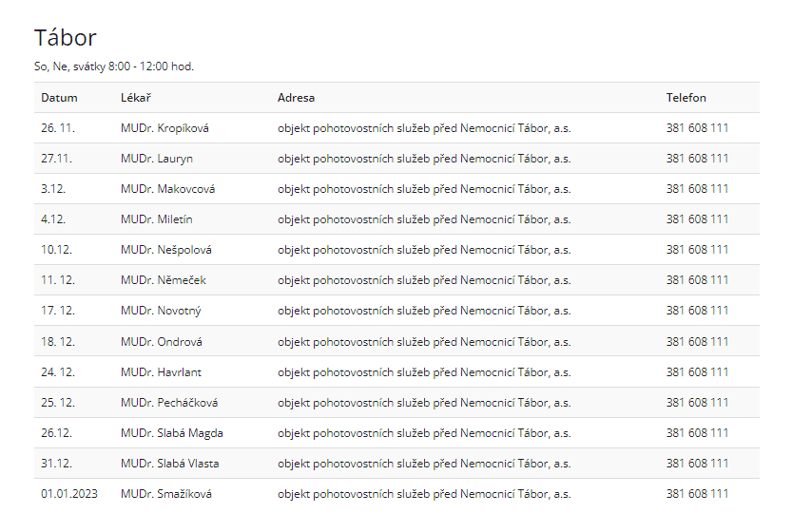
Task: Click the phone number for MUDr. Havrlant
Action: (x=697, y=372)
